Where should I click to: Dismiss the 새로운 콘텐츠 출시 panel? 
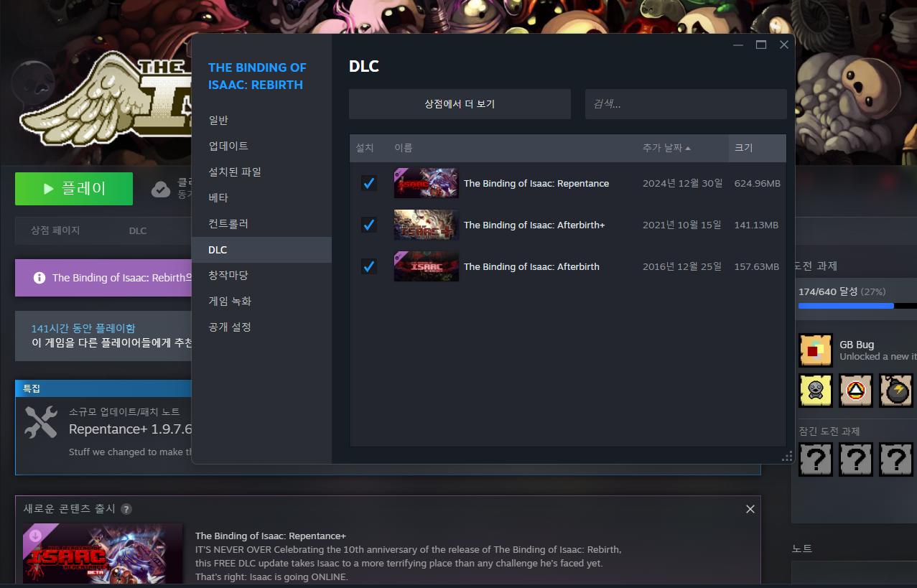click(x=750, y=509)
